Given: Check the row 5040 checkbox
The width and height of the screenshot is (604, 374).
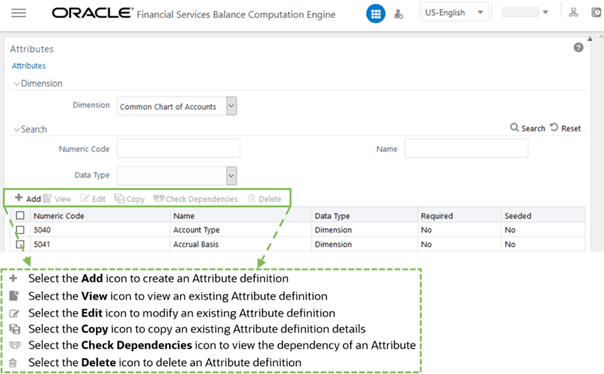Looking at the screenshot, I should point(20,230).
